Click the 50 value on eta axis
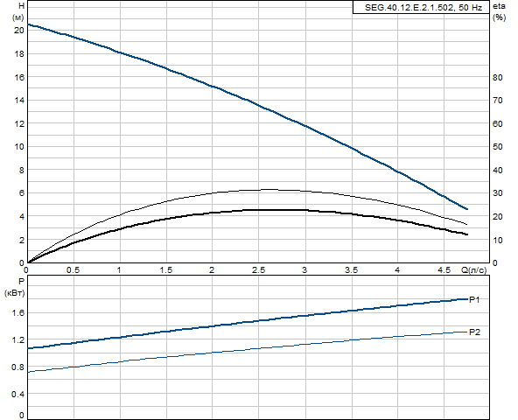The image size is (518, 420). (498, 147)
